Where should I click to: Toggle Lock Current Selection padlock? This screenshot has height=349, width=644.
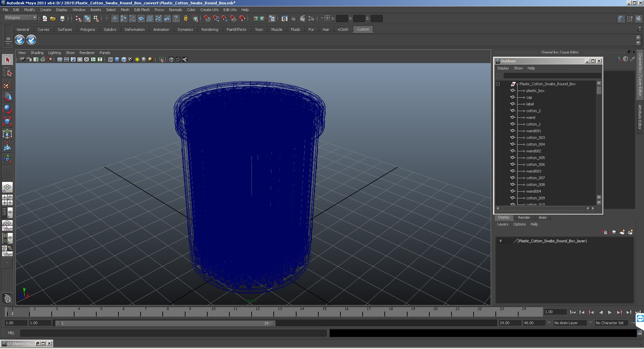185,18
